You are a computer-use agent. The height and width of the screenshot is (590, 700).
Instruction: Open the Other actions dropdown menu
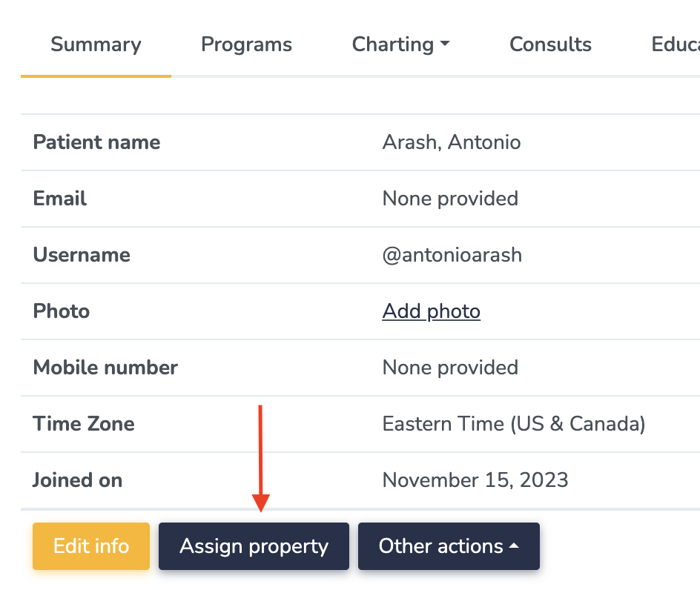tap(448, 546)
